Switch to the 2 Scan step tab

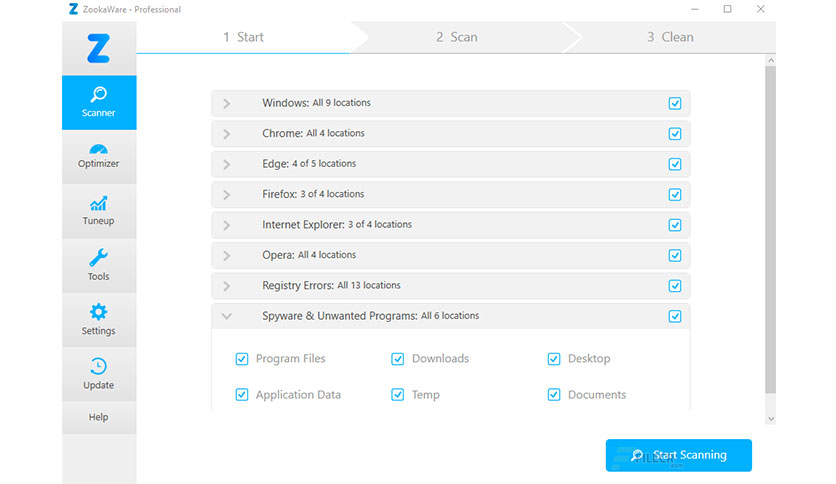tap(456, 37)
